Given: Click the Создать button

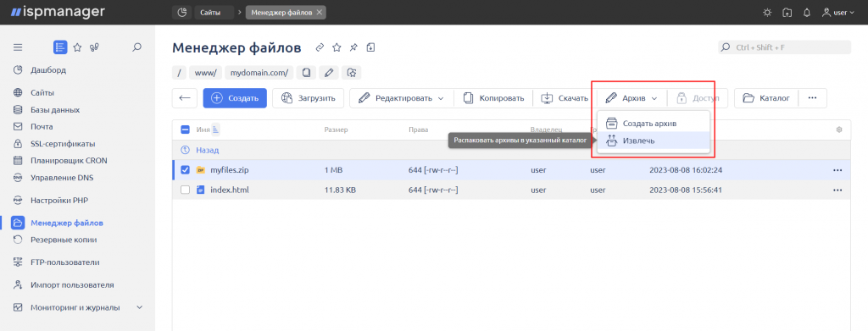Looking at the screenshot, I should 236,98.
